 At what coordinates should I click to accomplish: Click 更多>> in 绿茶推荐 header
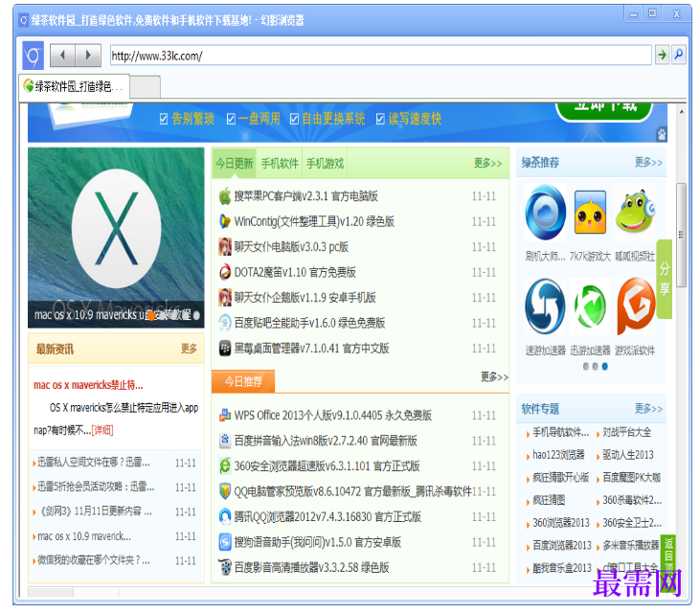pos(648,162)
